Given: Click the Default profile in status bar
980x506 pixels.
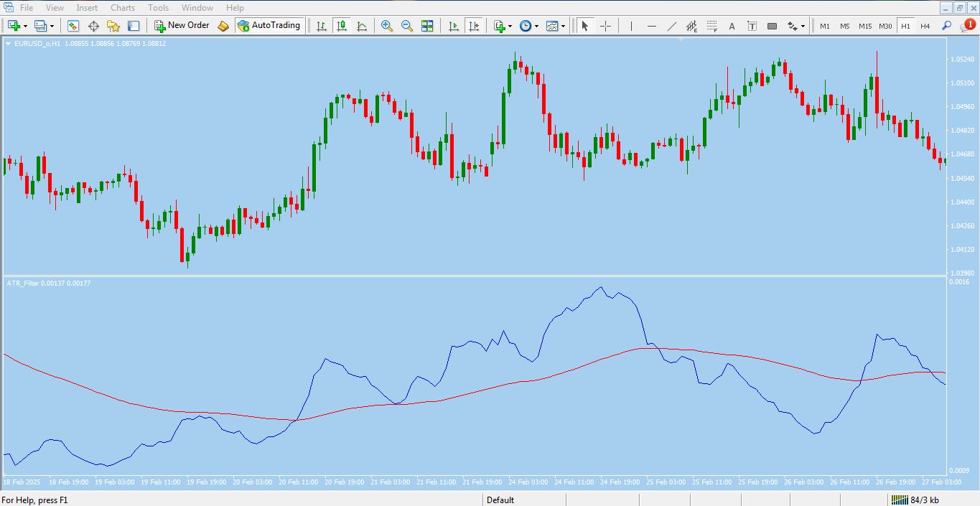Looking at the screenshot, I should (x=500, y=500).
